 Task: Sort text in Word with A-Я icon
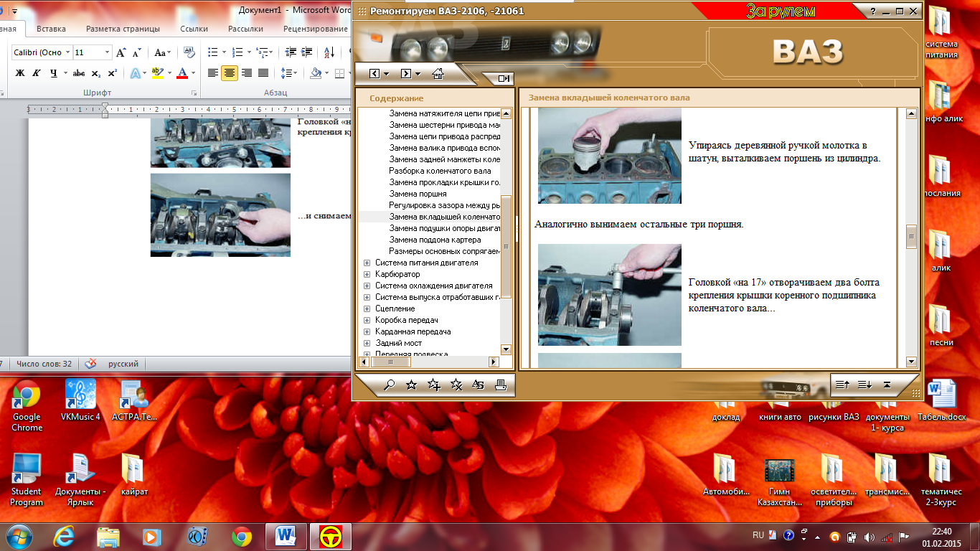[329, 52]
